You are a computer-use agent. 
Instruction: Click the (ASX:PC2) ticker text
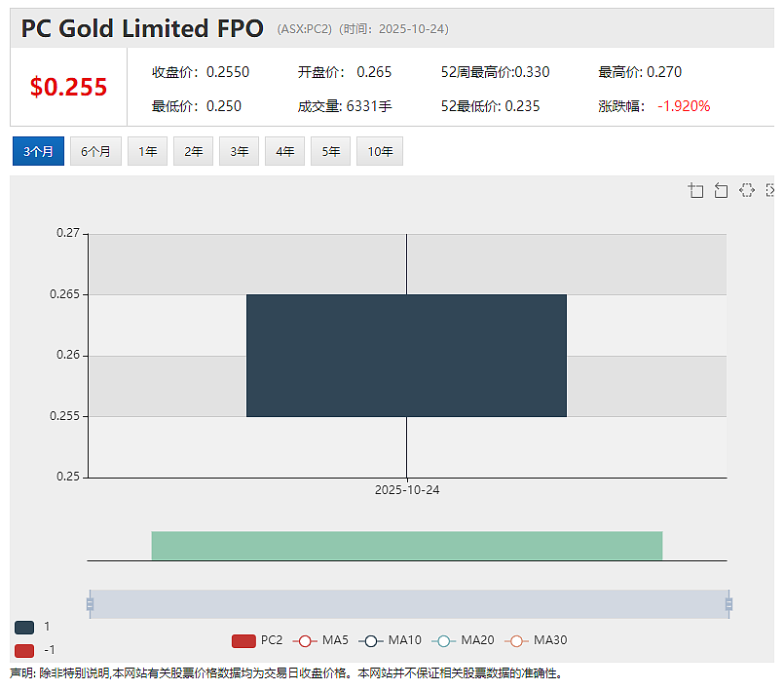[305, 29]
